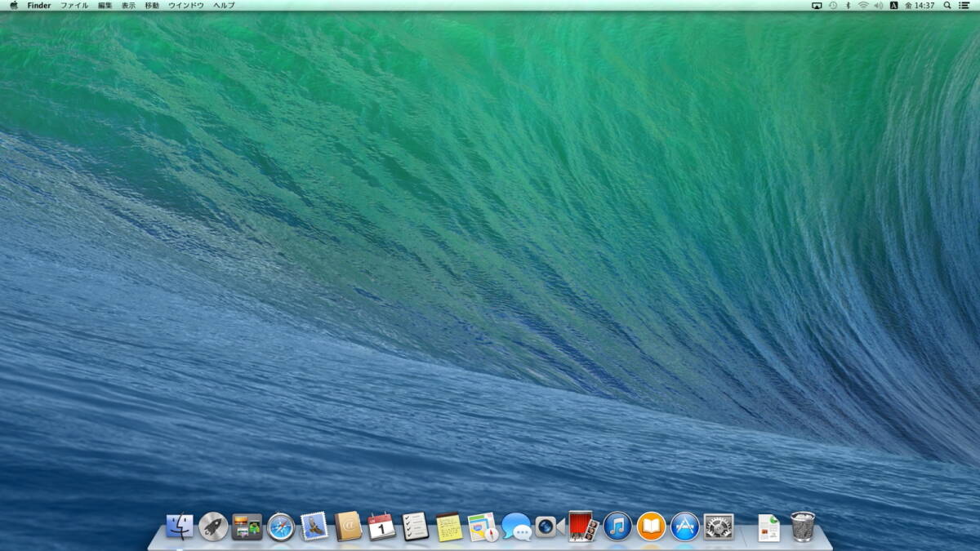The width and height of the screenshot is (980, 551).
Task: Open the 表示 menu
Action: pyautogui.click(x=129, y=5)
